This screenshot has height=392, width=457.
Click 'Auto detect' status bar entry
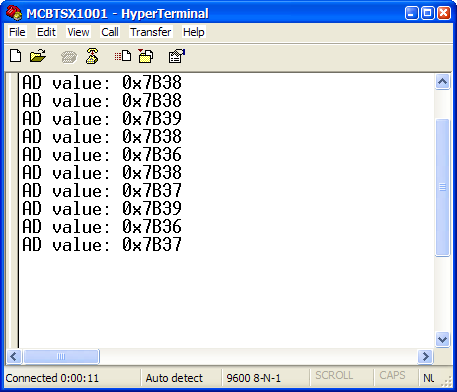pos(174,378)
